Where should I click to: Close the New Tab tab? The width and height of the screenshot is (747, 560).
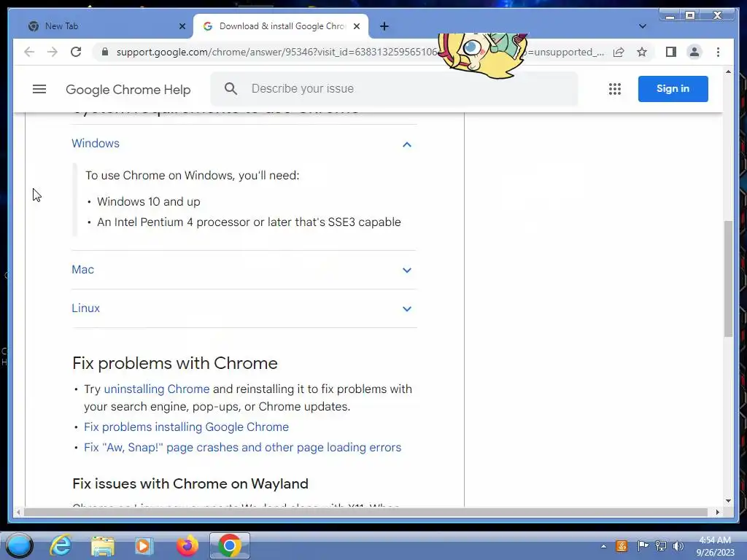(x=182, y=26)
